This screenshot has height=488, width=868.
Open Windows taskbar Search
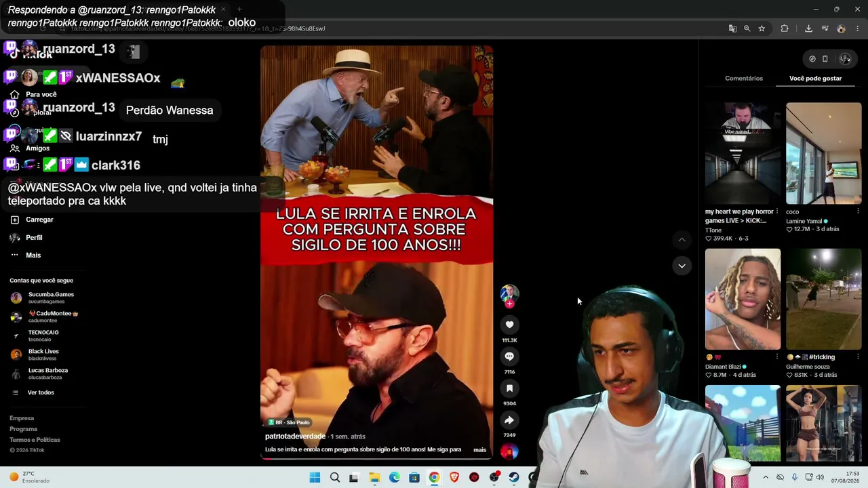pos(335,478)
